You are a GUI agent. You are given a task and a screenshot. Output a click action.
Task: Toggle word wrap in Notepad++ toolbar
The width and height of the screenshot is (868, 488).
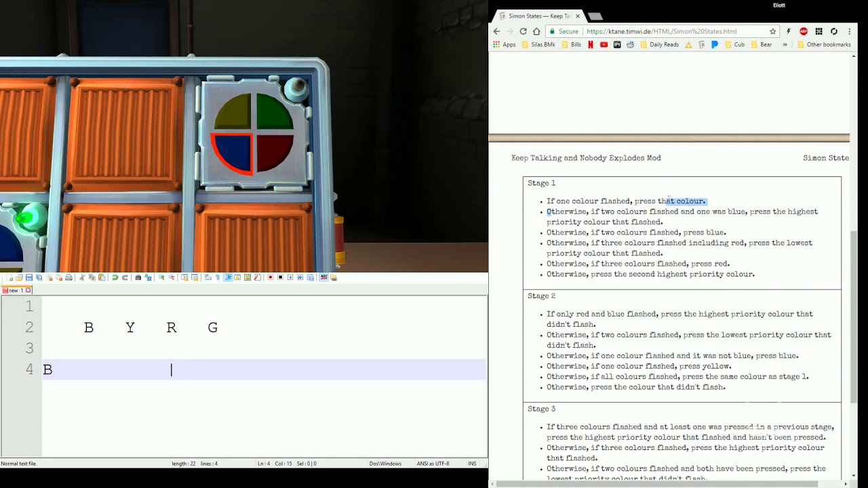point(208,277)
